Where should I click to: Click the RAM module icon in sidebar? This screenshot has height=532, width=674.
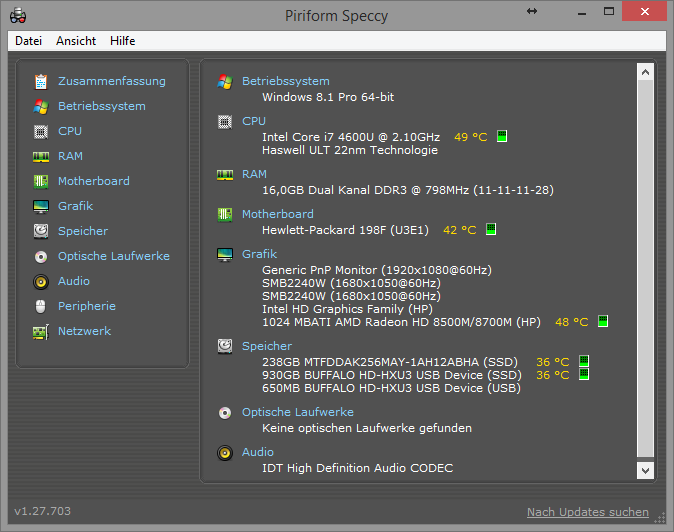coord(41,157)
